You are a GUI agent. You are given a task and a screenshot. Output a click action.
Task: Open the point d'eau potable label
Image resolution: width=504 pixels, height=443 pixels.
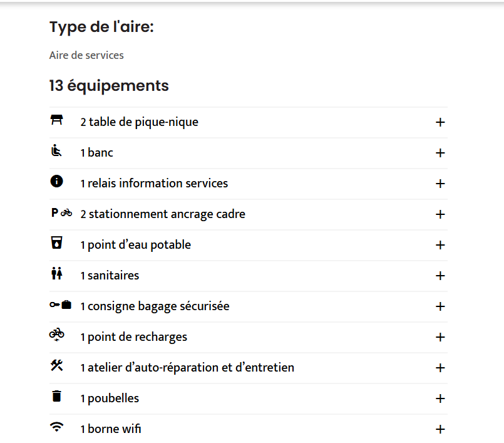[x=136, y=245]
